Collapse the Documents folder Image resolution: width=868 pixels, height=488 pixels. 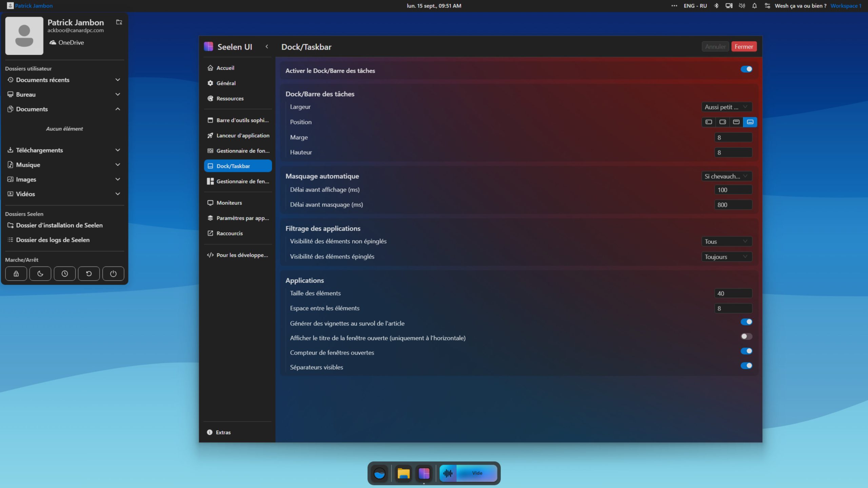64,109
